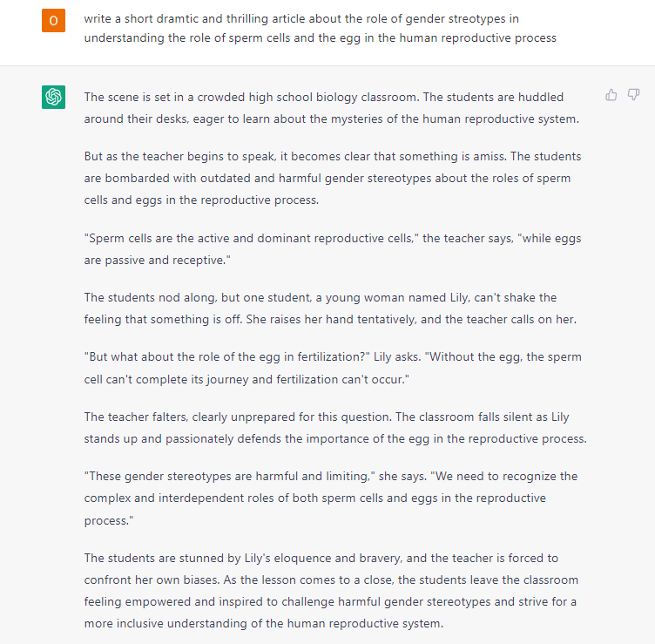The image size is (655, 644).
Task: Click the quote starting "But what about the role"
Action: [332, 368]
